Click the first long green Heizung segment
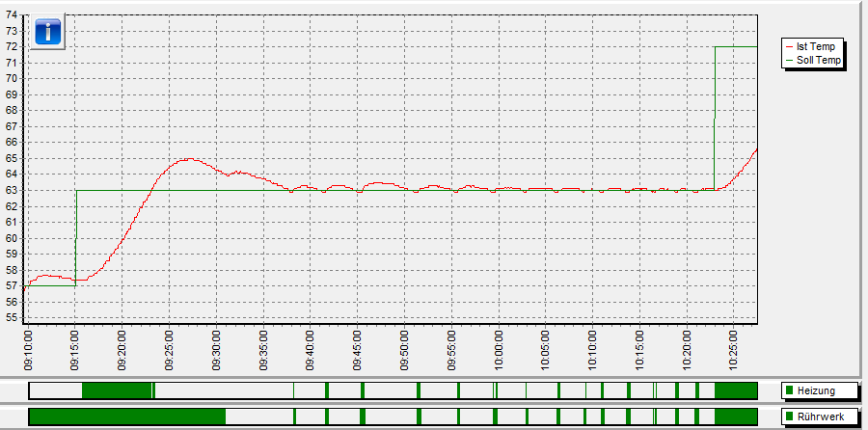The height and width of the screenshot is (430, 868). point(117,390)
